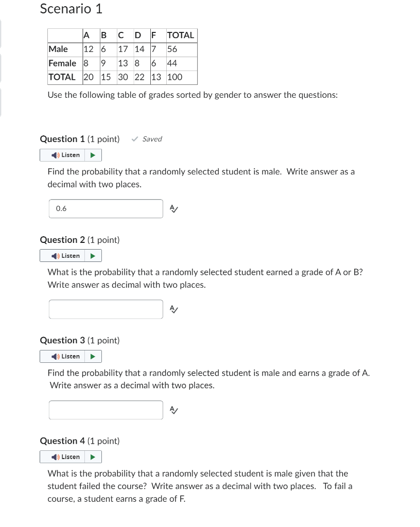
Task: Open spell checker beside the Question 2 answer
Action: coord(173,309)
